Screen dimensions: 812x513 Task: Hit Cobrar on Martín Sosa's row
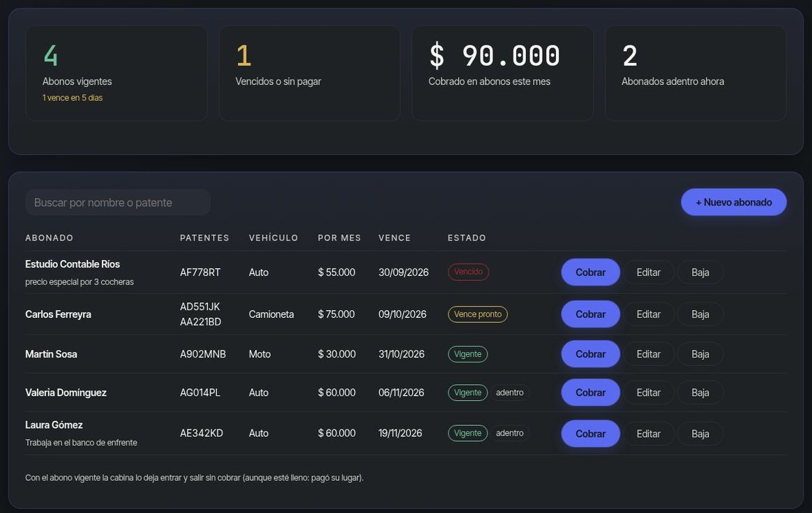(590, 354)
